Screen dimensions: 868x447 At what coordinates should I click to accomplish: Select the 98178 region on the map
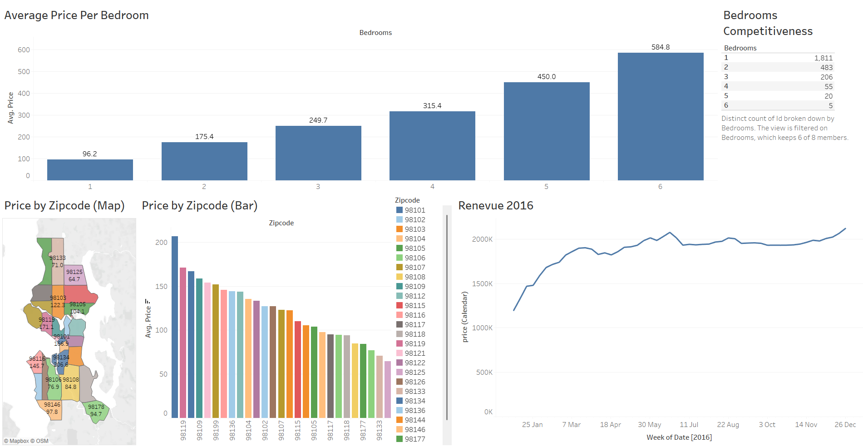click(96, 411)
